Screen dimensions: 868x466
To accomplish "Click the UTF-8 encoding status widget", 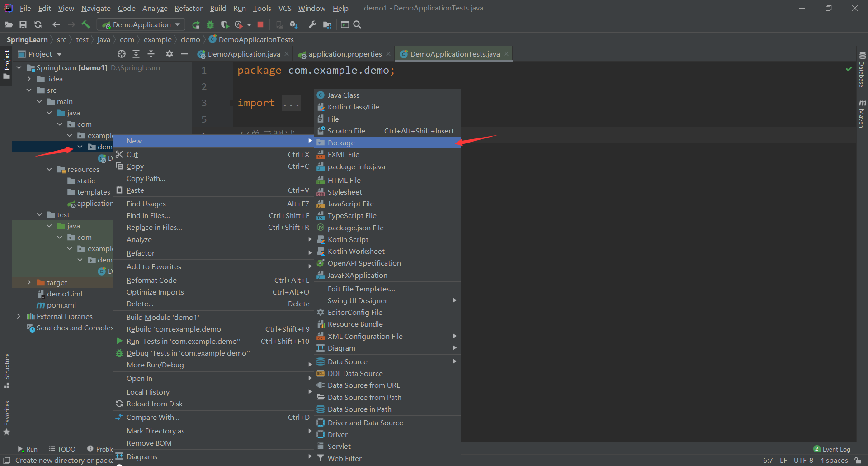I will click(x=803, y=460).
